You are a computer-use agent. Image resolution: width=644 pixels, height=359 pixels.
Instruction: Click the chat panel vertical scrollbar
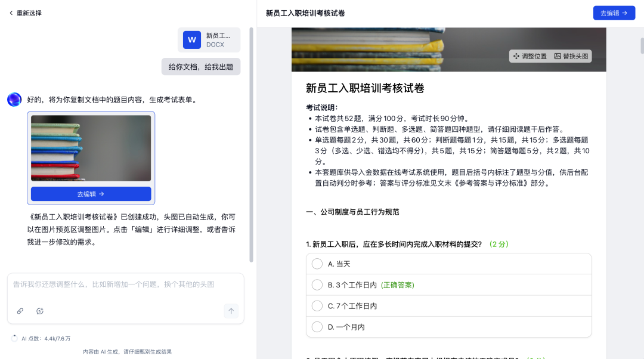click(252, 144)
